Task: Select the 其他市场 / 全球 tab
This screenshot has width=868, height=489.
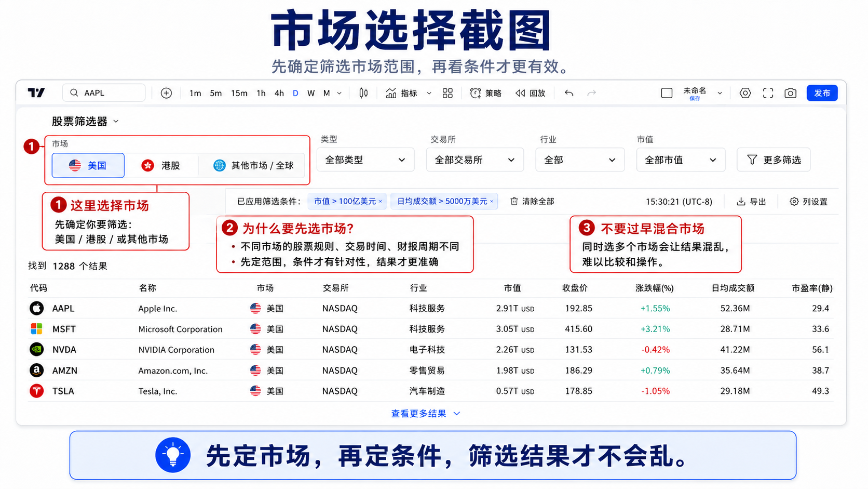Action: point(253,165)
